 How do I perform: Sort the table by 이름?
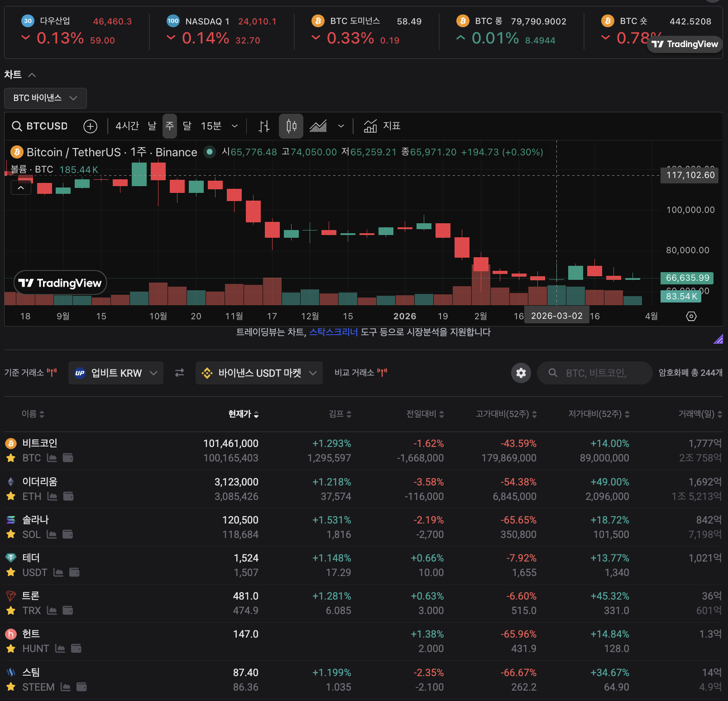(x=33, y=414)
